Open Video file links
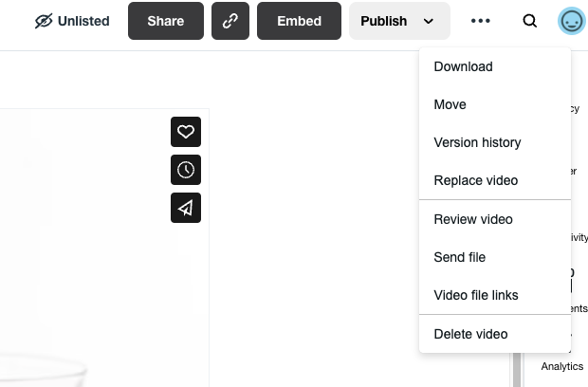The width and height of the screenshot is (588, 387). click(x=475, y=295)
